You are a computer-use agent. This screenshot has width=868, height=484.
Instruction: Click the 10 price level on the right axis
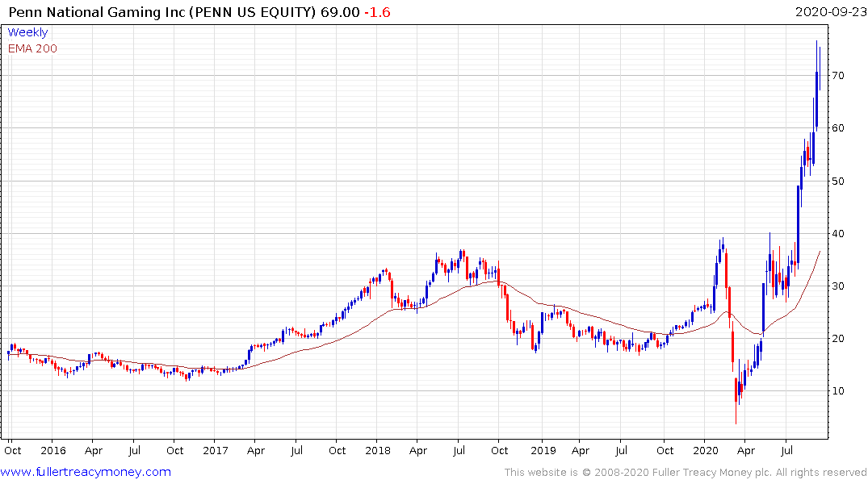click(x=838, y=391)
